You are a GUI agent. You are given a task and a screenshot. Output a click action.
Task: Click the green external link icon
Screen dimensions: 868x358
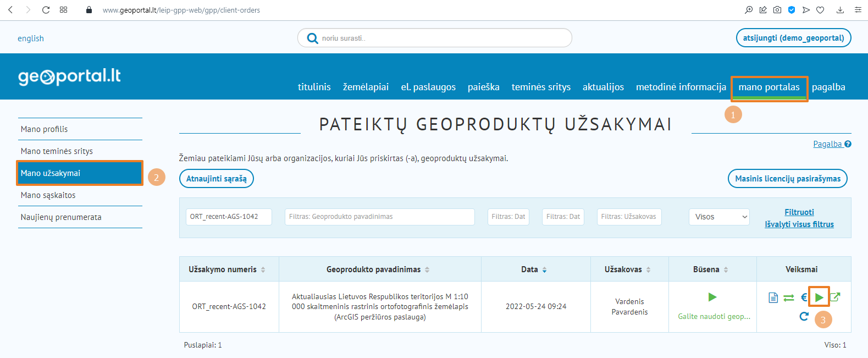835,297
